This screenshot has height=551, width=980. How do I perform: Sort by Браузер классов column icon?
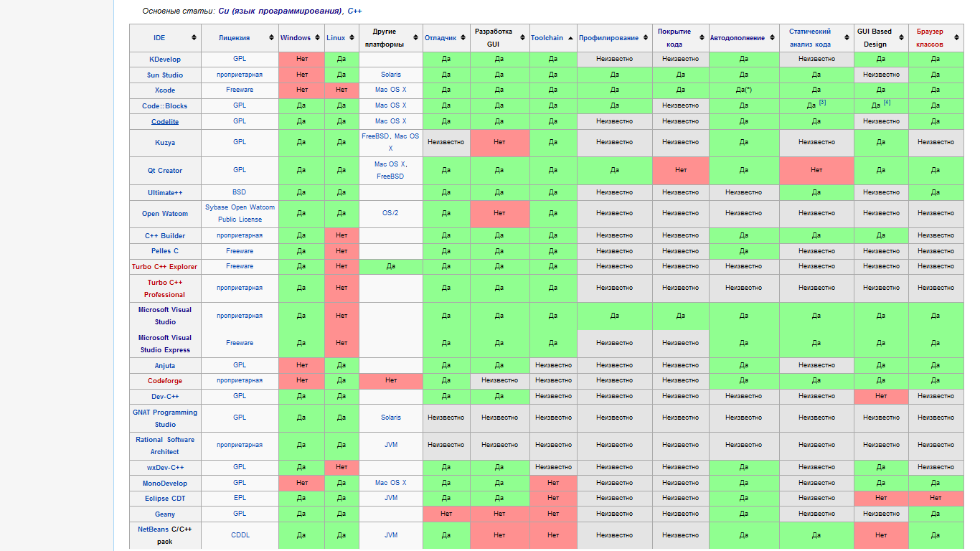point(957,38)
